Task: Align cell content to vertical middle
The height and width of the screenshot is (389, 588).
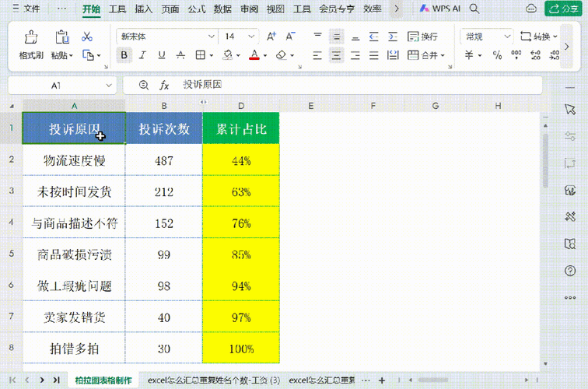Action: pyautogui.click(x=336, y=37)
